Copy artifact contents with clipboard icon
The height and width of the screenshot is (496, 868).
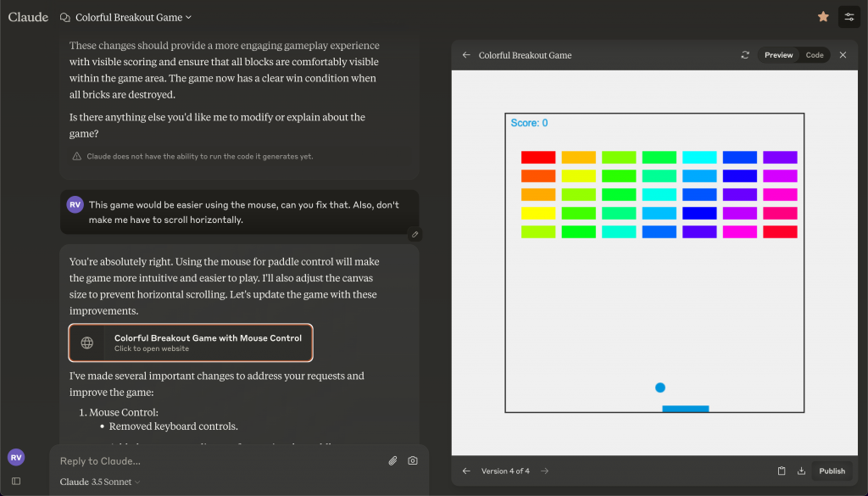(782, 471)
